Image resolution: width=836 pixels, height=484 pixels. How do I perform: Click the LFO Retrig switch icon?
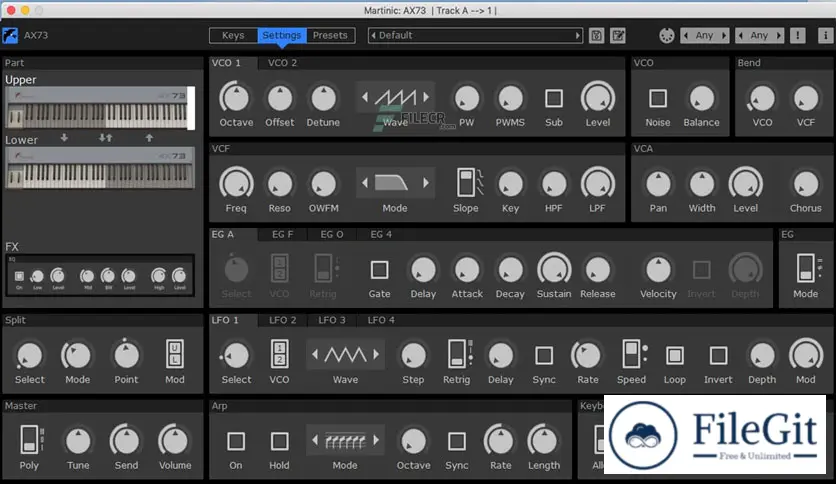click(459, 354)
